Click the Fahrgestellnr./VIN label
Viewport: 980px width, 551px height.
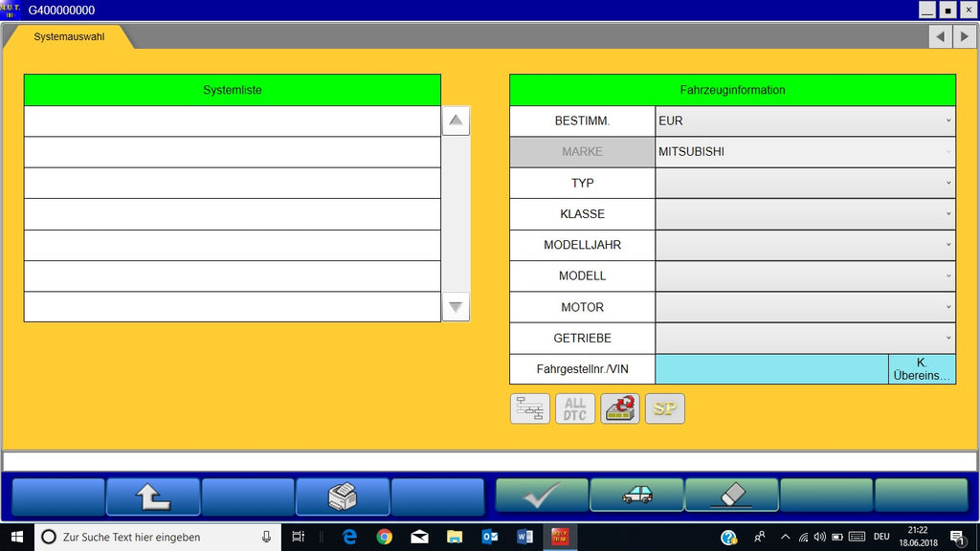pyautogui.click(x=582, y=368)
